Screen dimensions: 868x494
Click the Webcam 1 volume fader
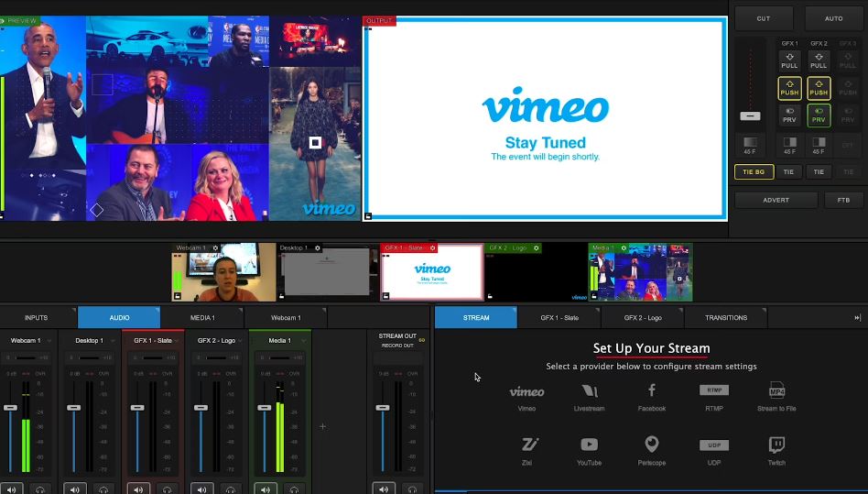coord(10,408)
